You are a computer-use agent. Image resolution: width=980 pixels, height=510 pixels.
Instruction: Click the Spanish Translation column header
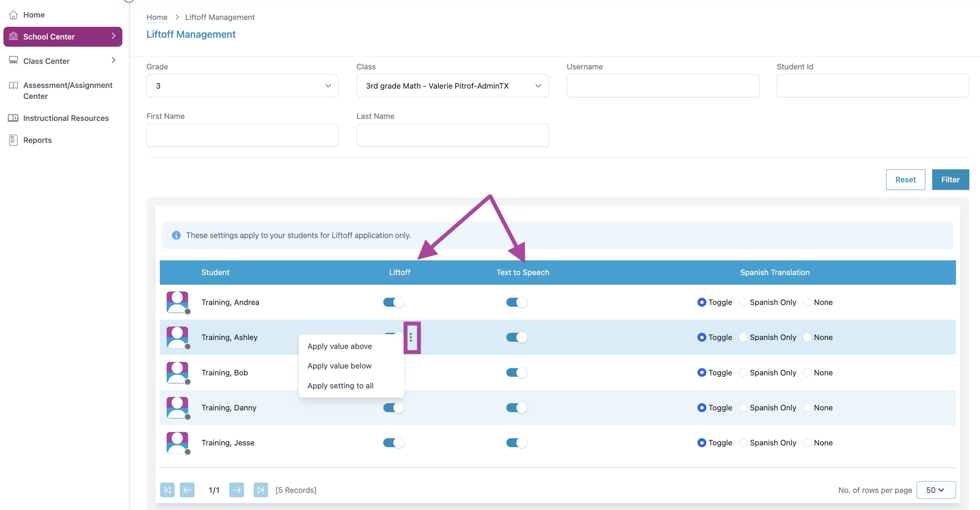pyautogui.click(x=774, y=272)
